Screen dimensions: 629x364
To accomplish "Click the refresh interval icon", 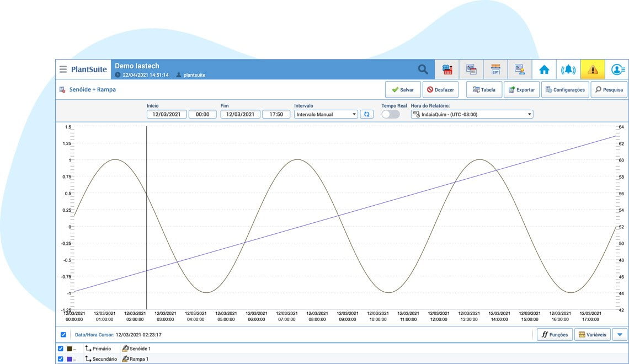I will coord(366,114).
